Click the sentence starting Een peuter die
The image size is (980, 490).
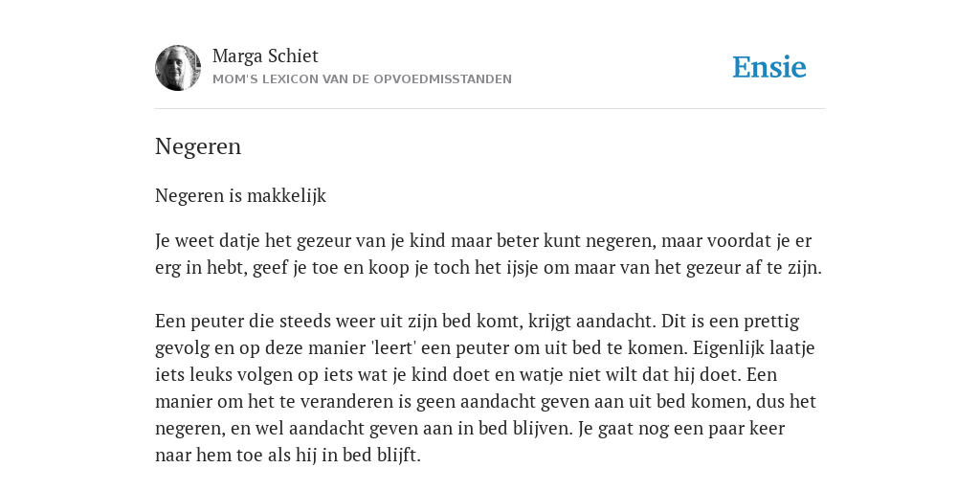(405, 322)
